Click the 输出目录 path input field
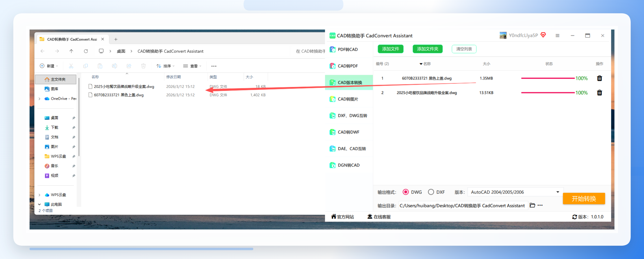The image size is (644, 259). click(x=463, y=205)
